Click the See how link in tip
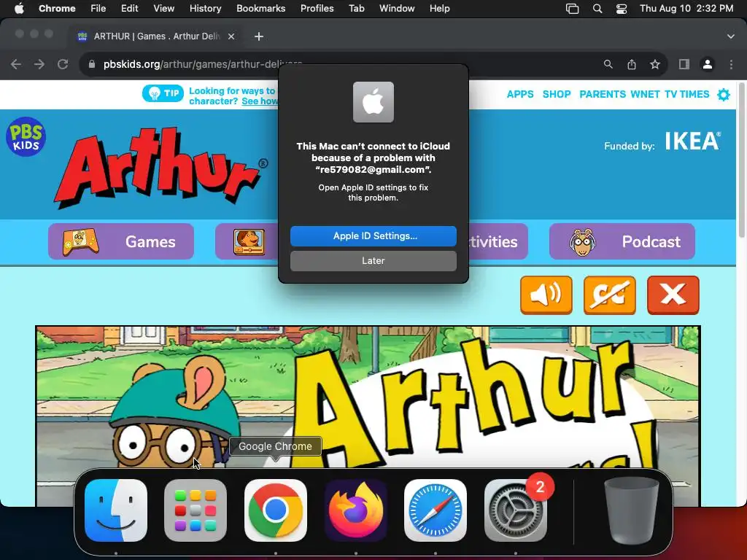The height and width of the screenshot is (560, 747). tap(260, 101)
